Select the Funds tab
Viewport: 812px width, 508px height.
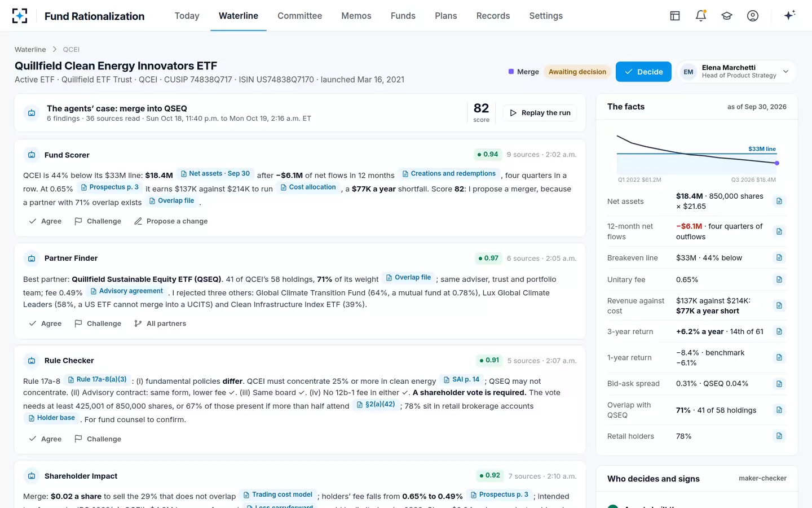pos(403,16)
